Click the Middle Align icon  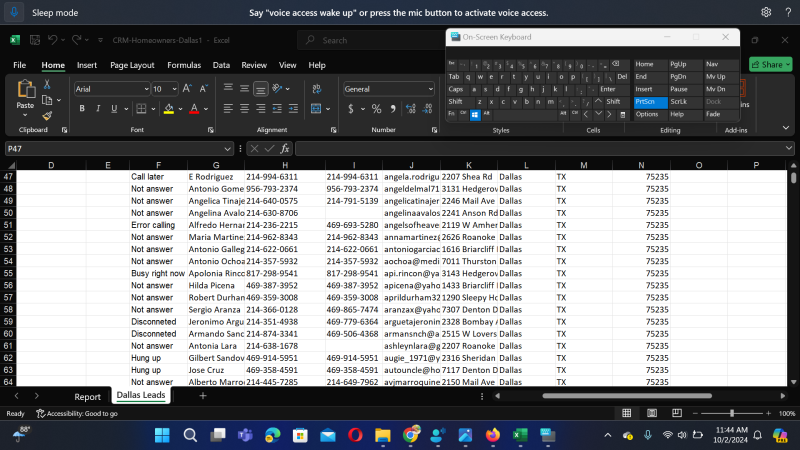point(244,89)
